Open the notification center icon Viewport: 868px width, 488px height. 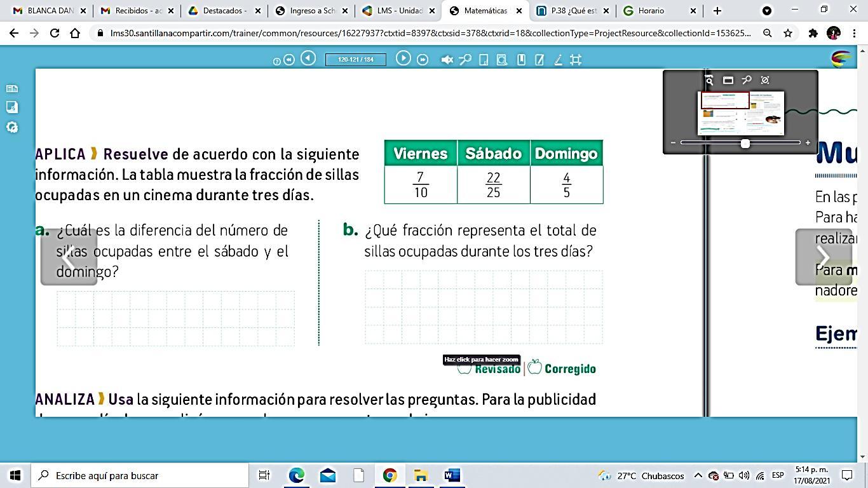(x=847, y=475)
